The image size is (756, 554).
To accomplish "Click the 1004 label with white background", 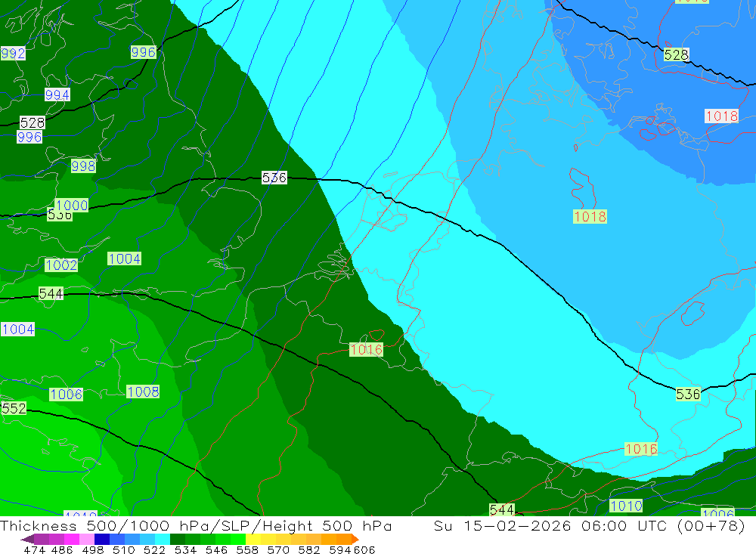I will pyautogui.click(x=18, y=330).
